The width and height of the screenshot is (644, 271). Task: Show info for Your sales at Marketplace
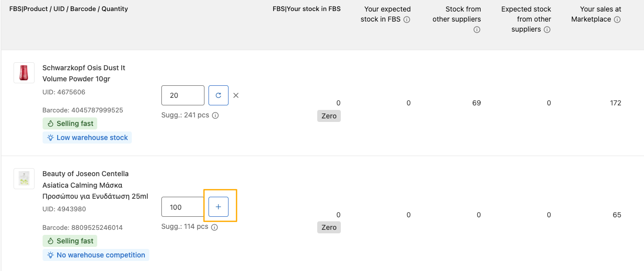pos(617,20)
